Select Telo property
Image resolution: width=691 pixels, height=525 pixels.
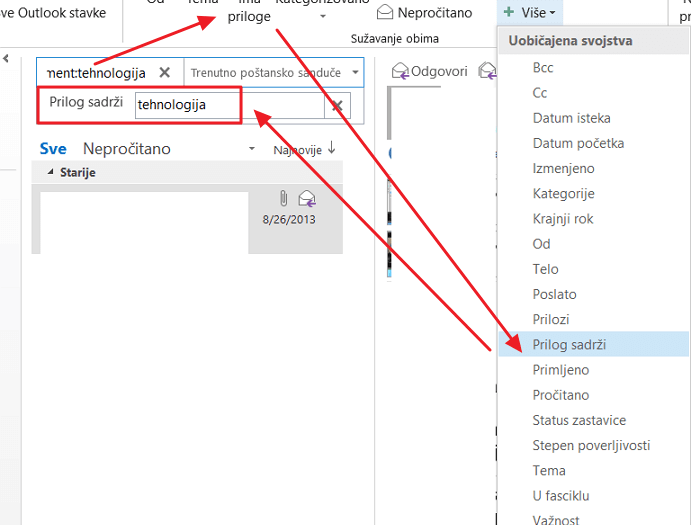coord(545,268)
